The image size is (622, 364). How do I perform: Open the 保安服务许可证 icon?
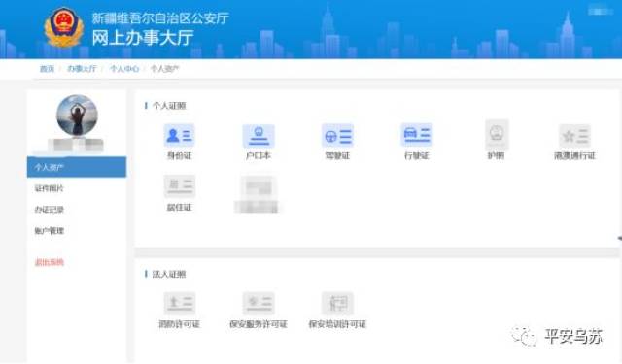pos(259,304)
